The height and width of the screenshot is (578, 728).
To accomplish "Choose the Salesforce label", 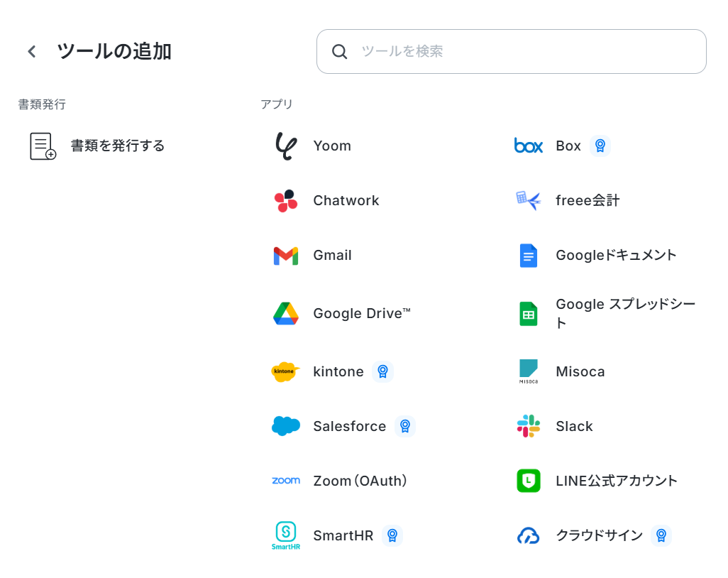I will point(350,426).
